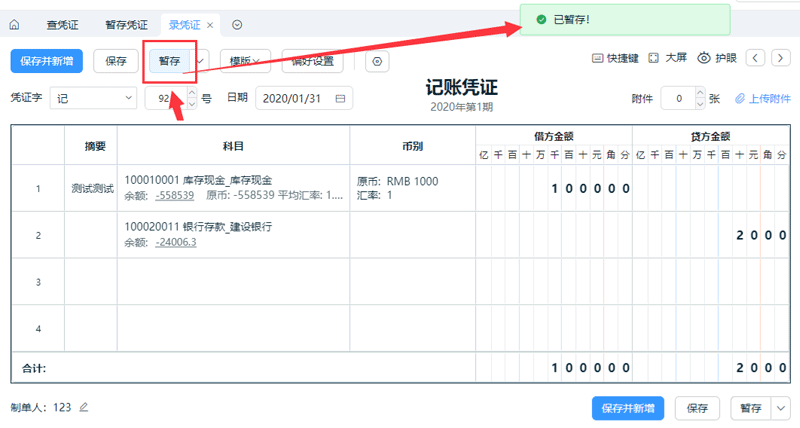
Task: Click the 已暂存! success notification
Action: [625, 20]
